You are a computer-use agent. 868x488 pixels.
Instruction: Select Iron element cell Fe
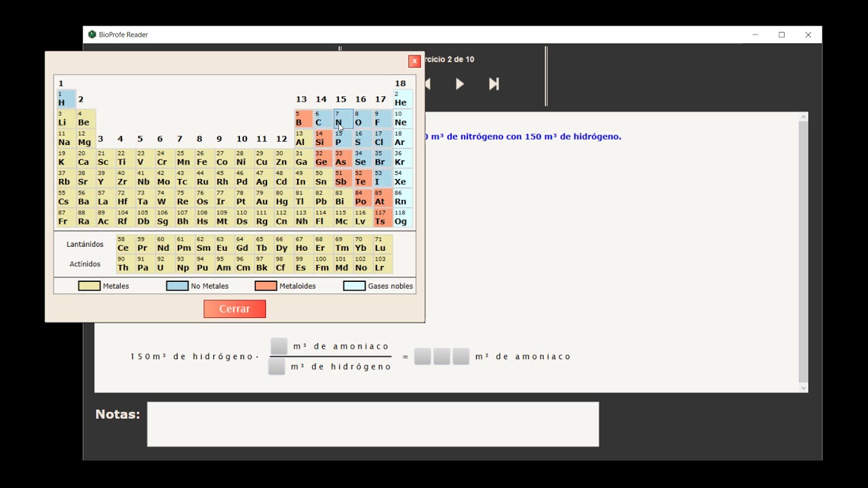(204, 158)
